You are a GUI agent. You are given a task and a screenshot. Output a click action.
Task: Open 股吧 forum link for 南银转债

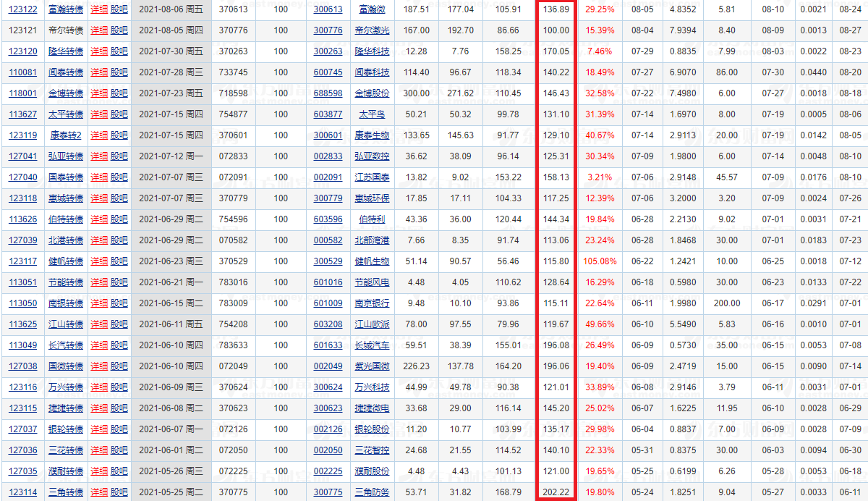(119, 303)
